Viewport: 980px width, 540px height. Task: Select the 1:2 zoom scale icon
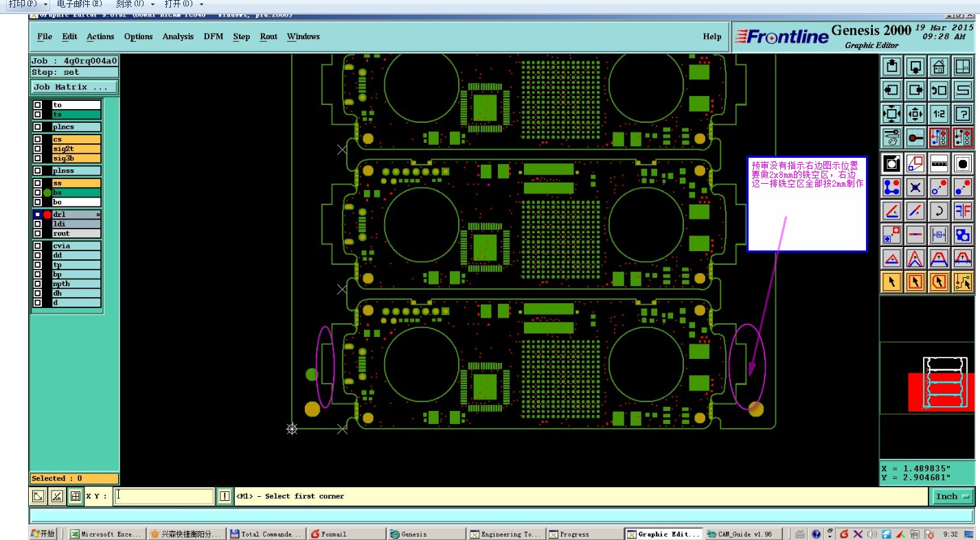tap(939, 114)
